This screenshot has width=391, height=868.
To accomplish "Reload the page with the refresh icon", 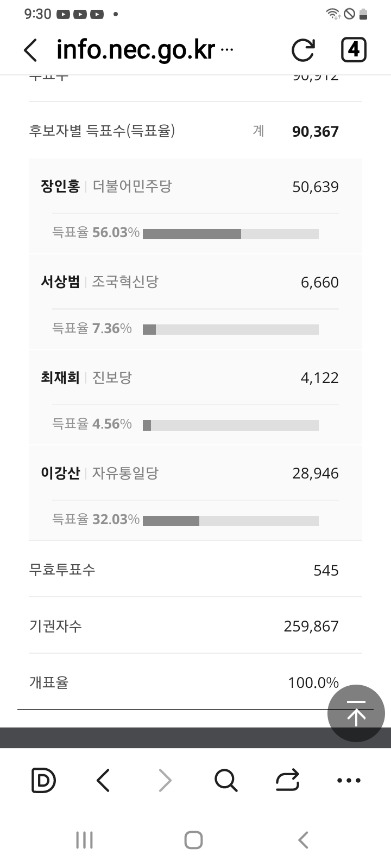I will coord(302,50).
